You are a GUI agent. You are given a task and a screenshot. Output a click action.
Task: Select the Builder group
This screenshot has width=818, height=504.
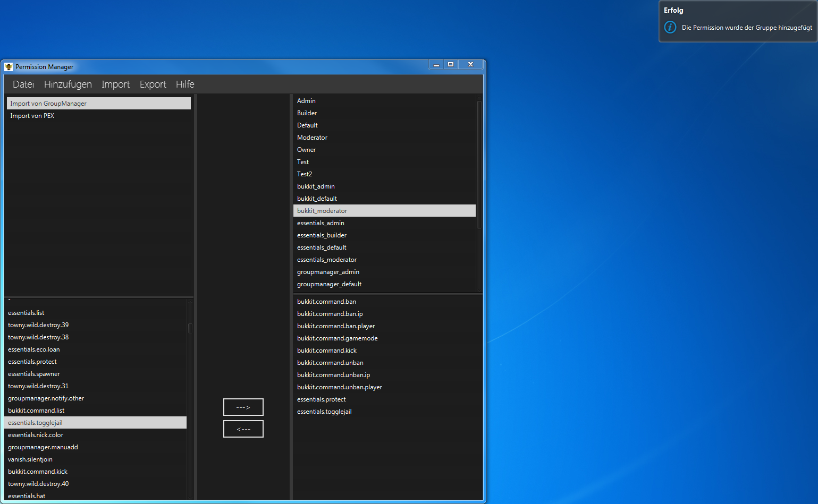coord(384,113)
